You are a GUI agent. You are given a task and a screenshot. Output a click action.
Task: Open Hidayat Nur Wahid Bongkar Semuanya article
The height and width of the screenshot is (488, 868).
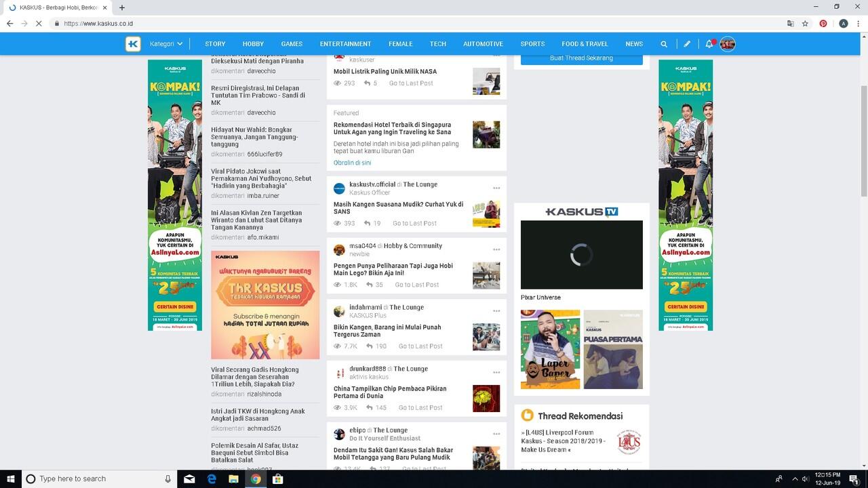tap(254, 137)
